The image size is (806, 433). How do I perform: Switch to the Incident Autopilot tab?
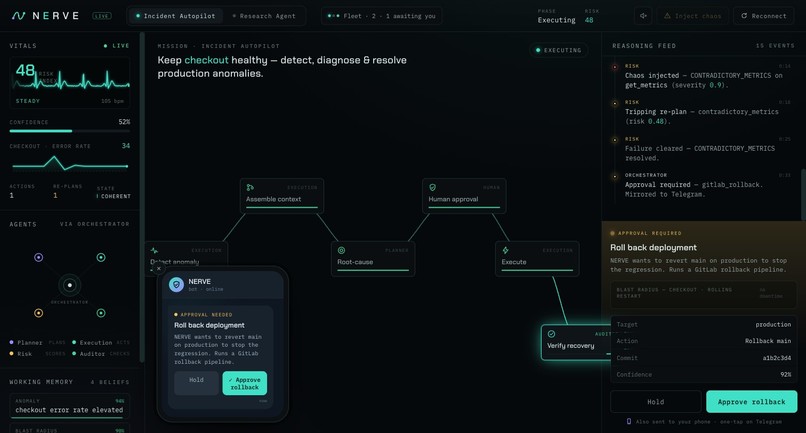click(175, 16)
